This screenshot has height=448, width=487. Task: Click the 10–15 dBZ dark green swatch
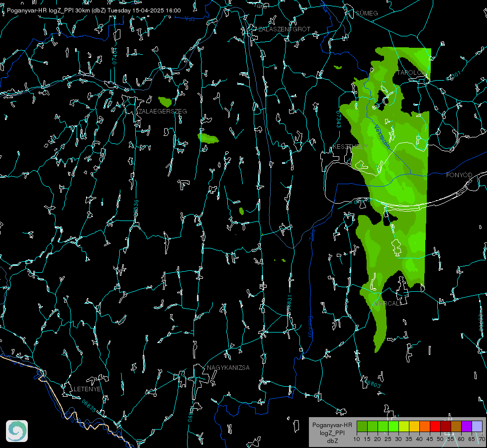(x=362, y=426)
